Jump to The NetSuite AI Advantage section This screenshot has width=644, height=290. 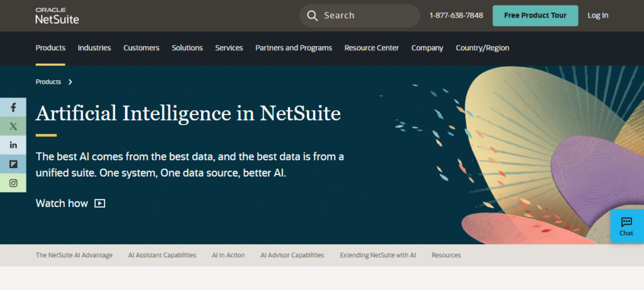74,255
